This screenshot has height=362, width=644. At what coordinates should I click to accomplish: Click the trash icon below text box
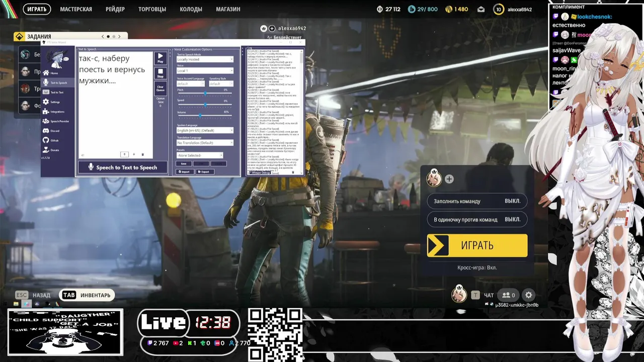[142, 154]
